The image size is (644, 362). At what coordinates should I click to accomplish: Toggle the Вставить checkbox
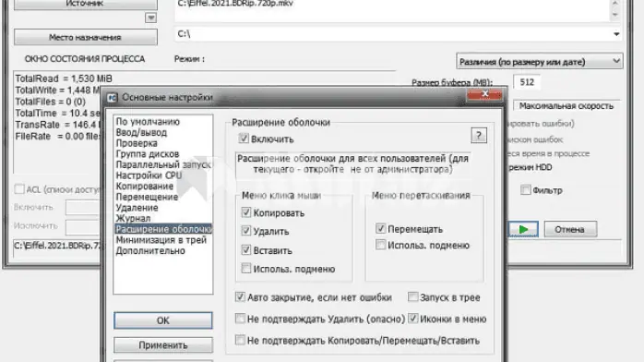pyautogui.click(x=246, y=249)
